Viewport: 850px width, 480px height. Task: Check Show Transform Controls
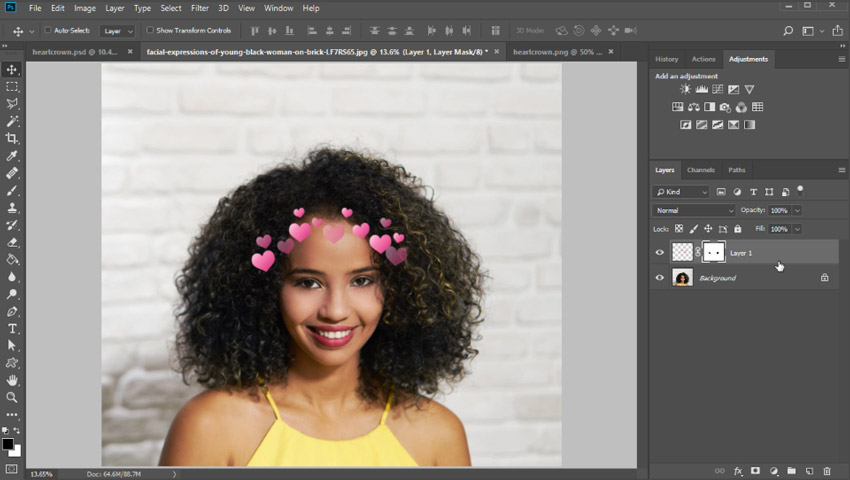pyautogui.click(x=149, y=31)
